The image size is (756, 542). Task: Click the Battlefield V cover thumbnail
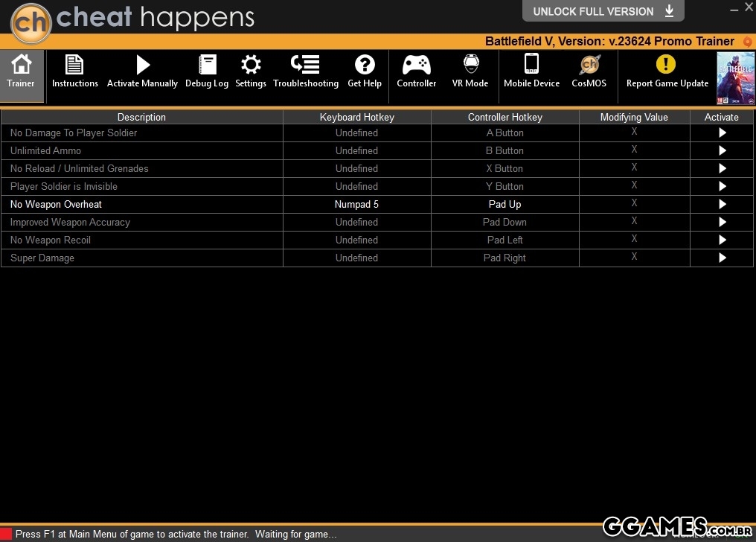point(735,78)
